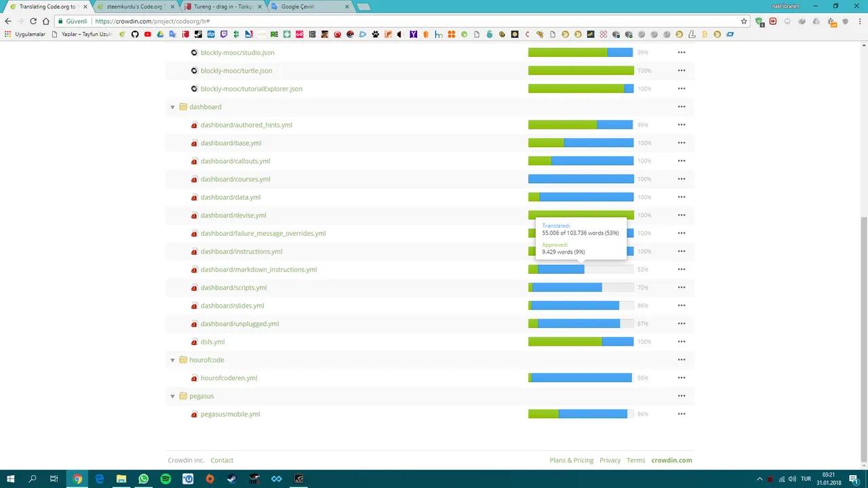Screen dimensions: 868x488
Task: Open the more-options menu for dashboard/base.yml
Action: coord(682,143)
